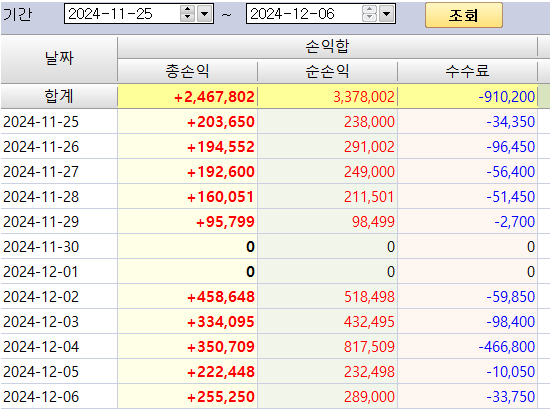Click the +222,448 cell
Image resolution: width=550 pixels, height=415 pixels.
point(187,372)
